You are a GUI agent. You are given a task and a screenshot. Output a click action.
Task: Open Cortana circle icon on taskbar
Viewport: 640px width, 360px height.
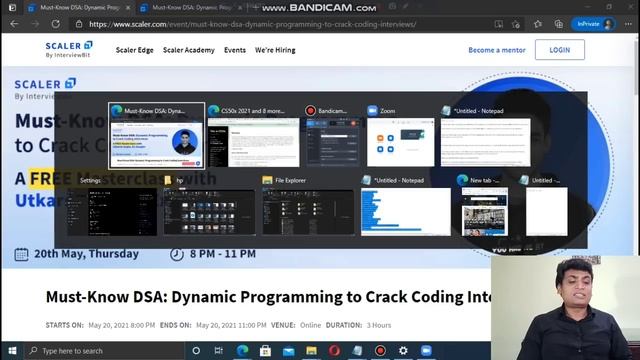coord(196,351)
